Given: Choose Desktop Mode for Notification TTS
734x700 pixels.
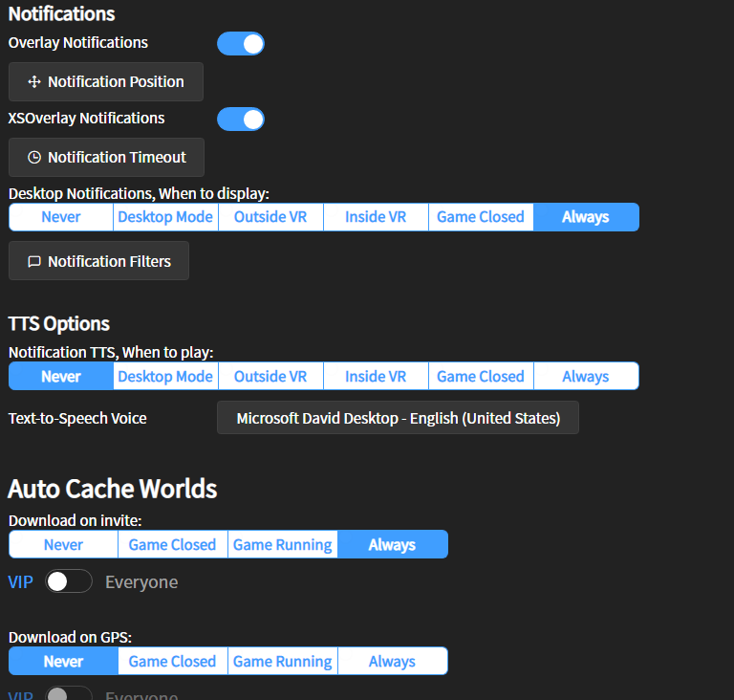Looking at the screenshot, I should click(x=165, y=376).
